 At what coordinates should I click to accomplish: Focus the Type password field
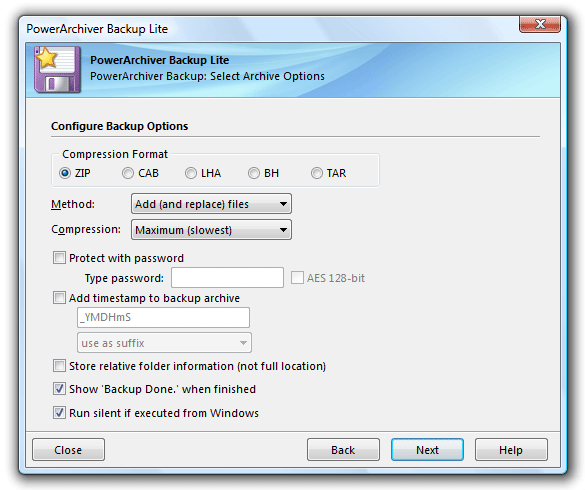point(227,278)
